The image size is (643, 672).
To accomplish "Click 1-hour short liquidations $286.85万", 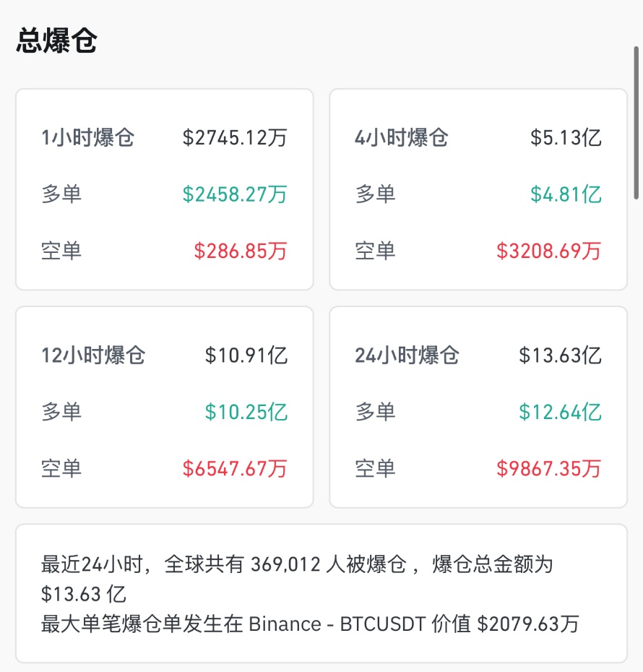I will click(x=241, y=251).
